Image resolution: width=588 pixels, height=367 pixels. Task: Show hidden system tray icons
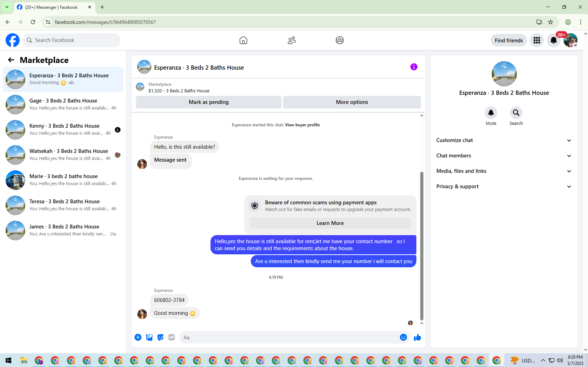543,360
